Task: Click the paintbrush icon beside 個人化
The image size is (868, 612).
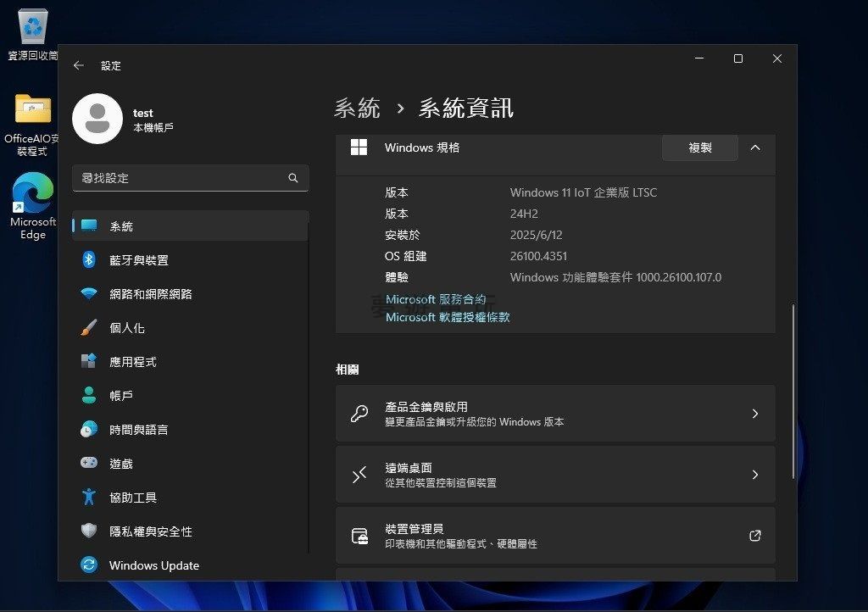Action: point(89,327)
